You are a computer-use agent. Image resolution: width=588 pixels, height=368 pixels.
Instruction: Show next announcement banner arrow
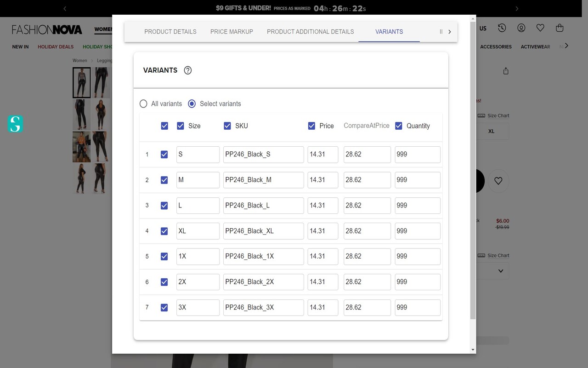tap(517, 8)
